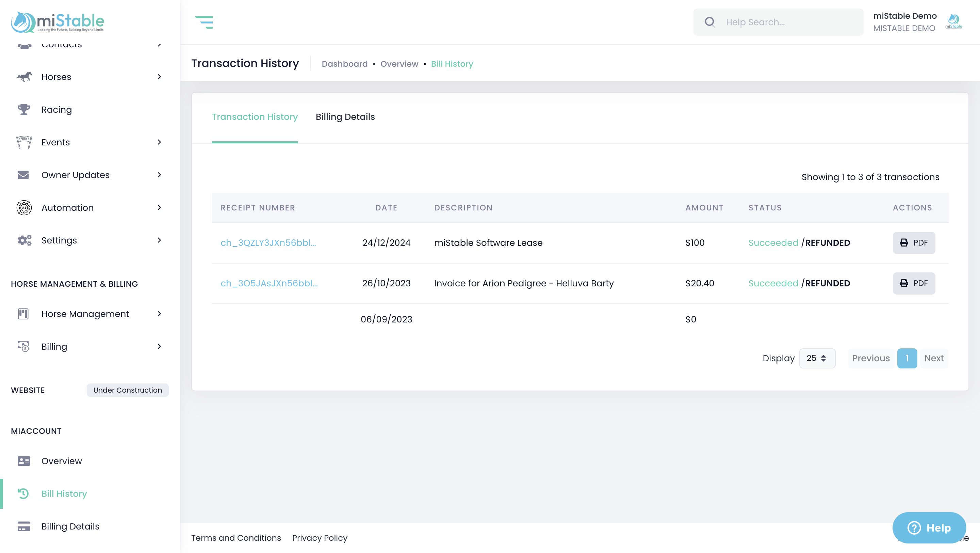Expand the Billing sidebar submenu
980x553 pixels.
click(x=159, y=347)
